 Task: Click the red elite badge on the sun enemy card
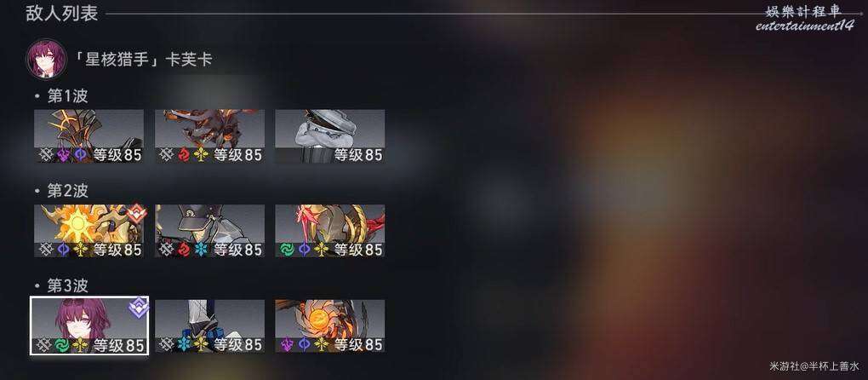136,213
